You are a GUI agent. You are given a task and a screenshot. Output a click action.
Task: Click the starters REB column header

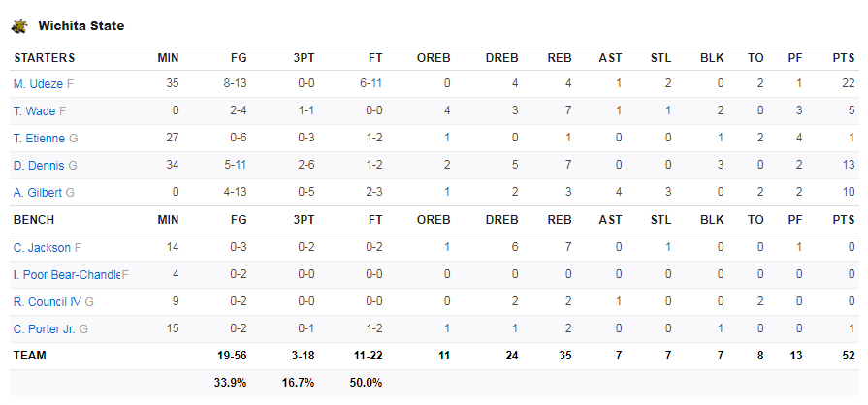(x=559, y=58)
